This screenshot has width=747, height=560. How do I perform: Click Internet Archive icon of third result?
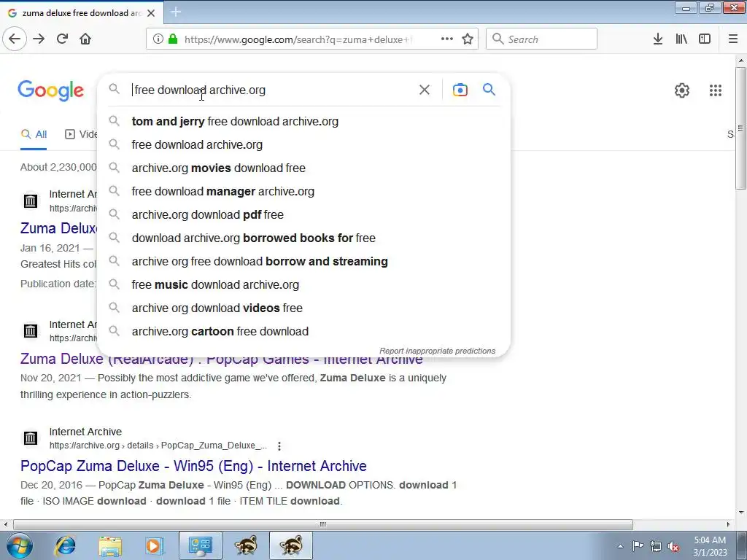tap(31, 438)
